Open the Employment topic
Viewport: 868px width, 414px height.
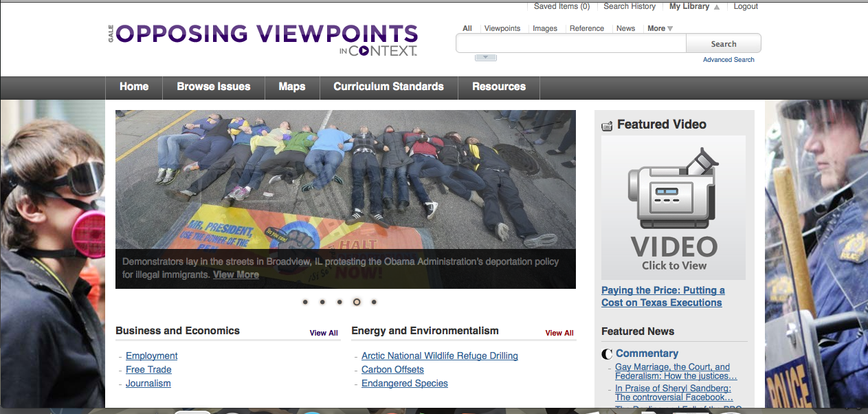pos(152,356)
